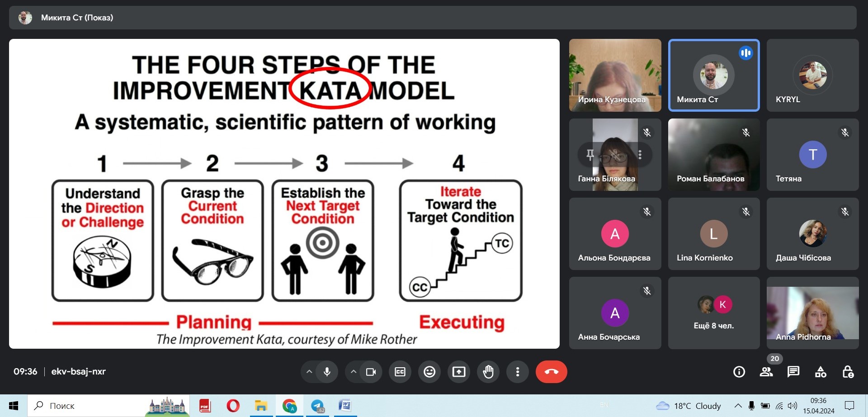Toggle closed captions
This screenshot has width=868, height=417.
(400, 372)
